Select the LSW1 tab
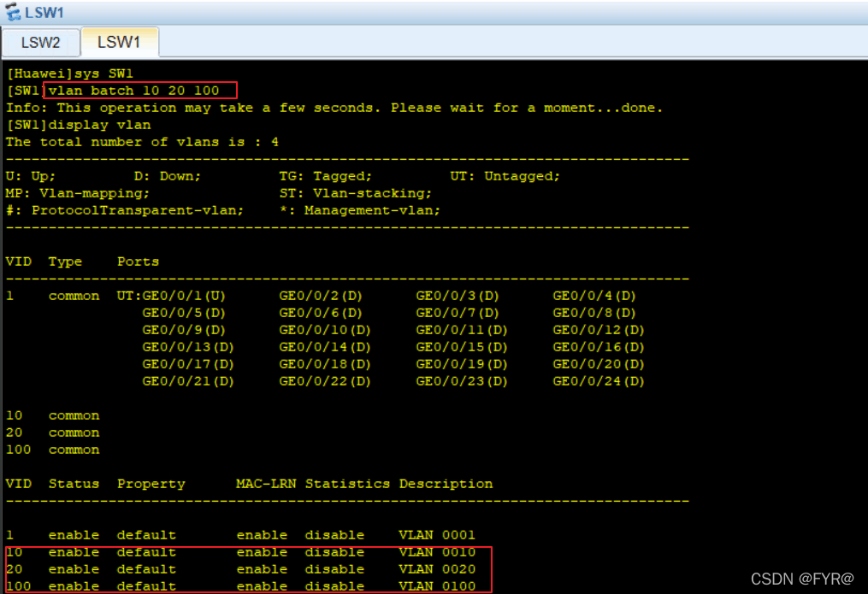 click(x=120, y=42)
